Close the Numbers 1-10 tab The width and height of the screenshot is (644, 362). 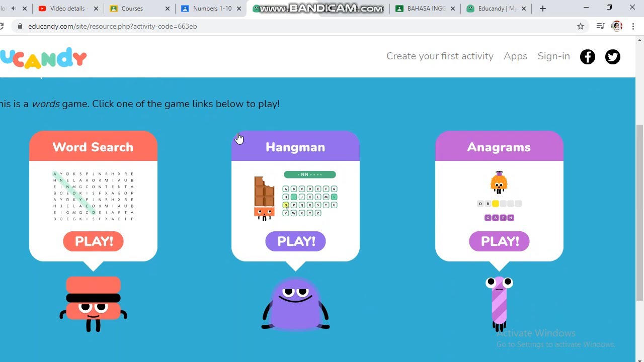coord(239,9)
